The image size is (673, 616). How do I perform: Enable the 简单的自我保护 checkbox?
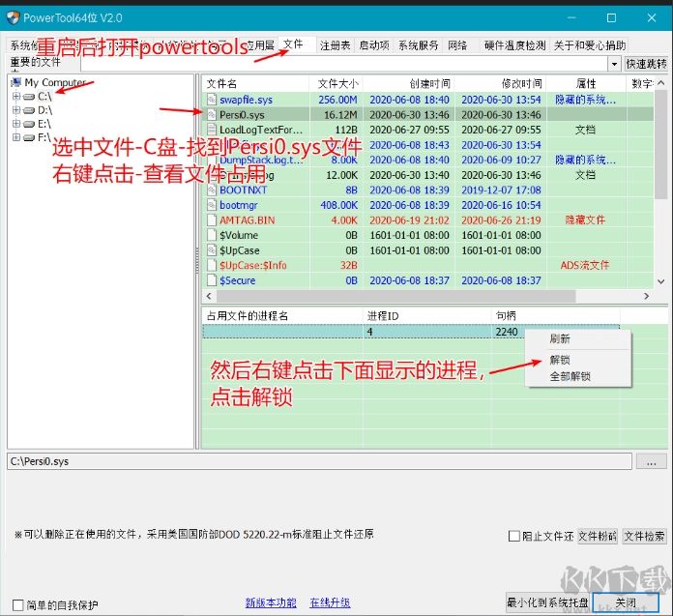(18, 605)
